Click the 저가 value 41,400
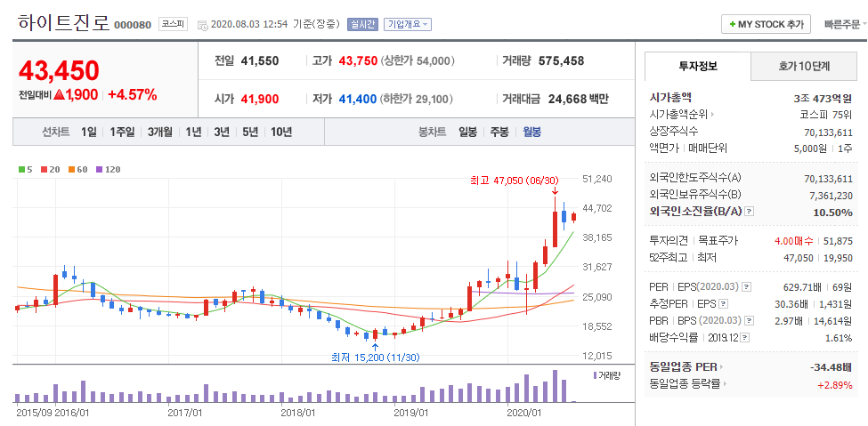The height and width of the screenshot is (426, 868). point(358,99)
